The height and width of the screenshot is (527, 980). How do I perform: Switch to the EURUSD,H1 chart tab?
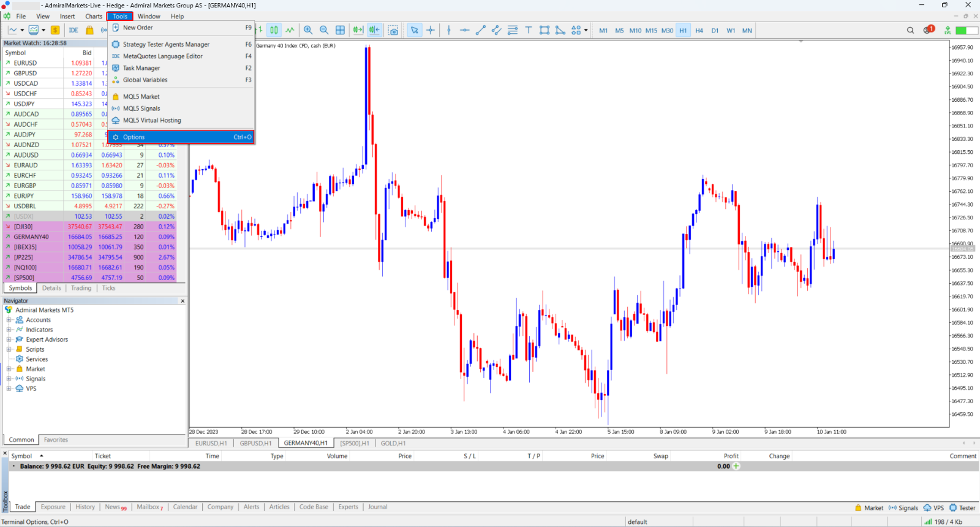(x=211, y=443)
